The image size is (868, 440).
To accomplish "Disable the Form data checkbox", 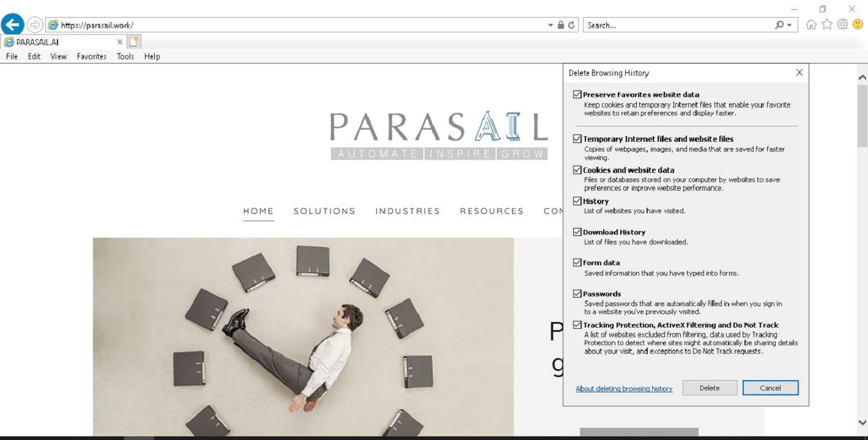I will click(x=577, y=263).
